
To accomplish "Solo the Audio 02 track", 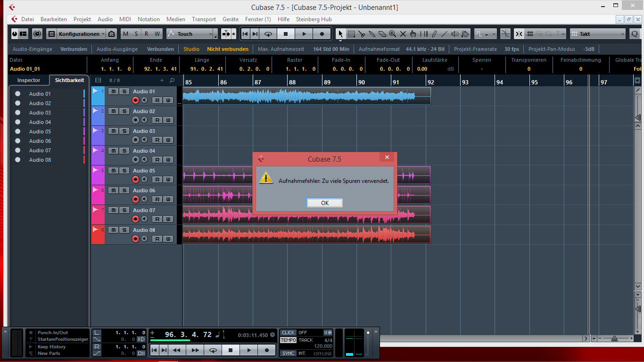I will pos(124,111).
